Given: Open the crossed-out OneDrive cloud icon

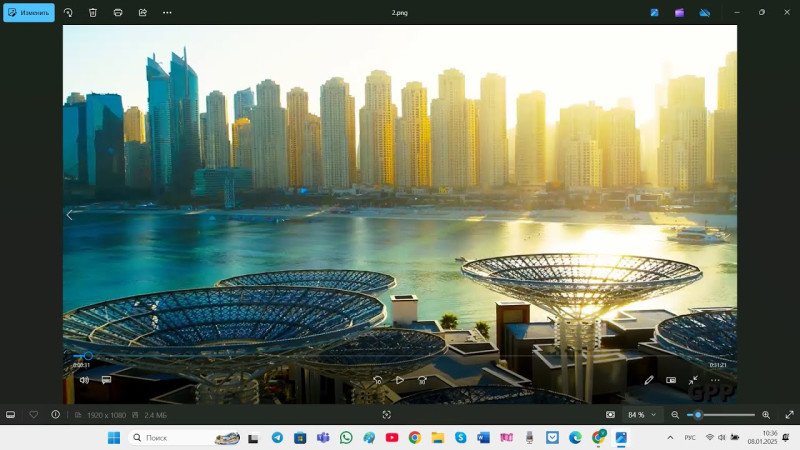Looking at the screenshot, I should point(704,13).
